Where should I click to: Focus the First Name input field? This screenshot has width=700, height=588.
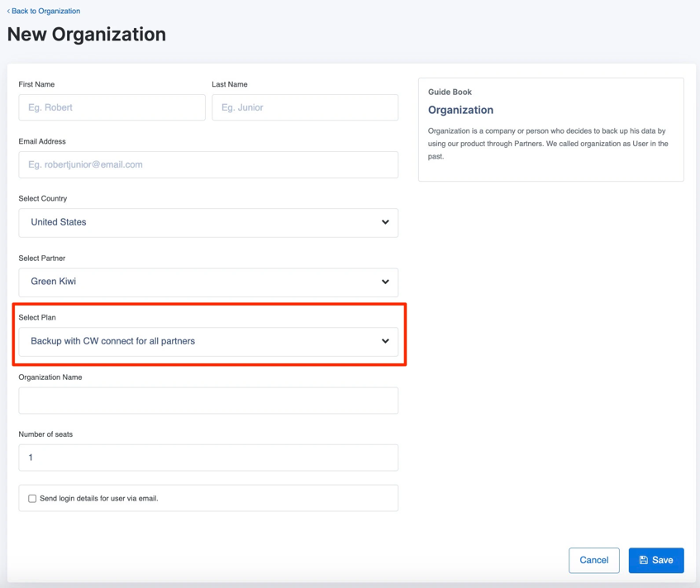click(112, 107)
